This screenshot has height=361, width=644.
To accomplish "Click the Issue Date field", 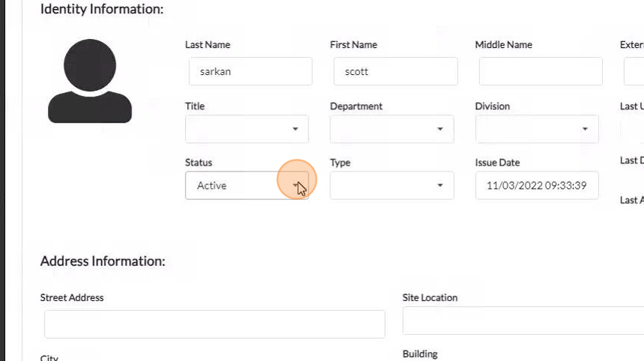I will (537, 186).
